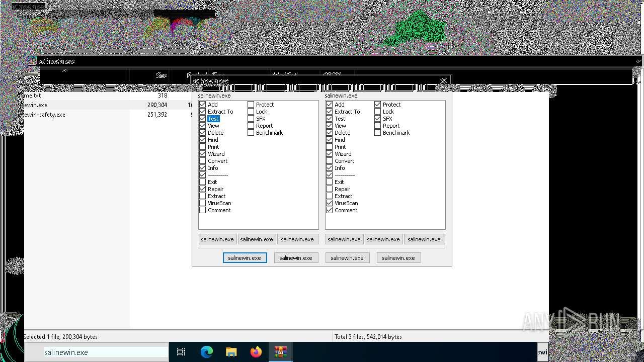Viewport: 644px width, 362px height.
Task: Toggle Print in the left-hand list
Action: pos(203,147)
